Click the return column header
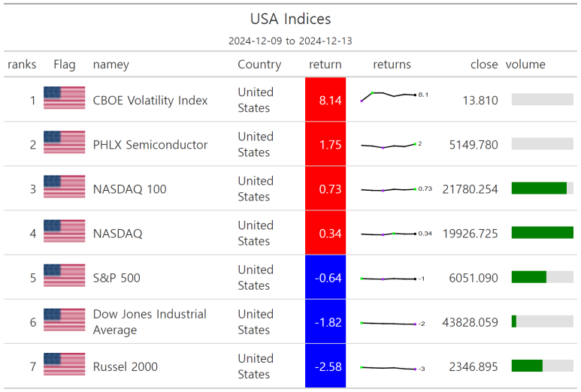 click(325, 65)
